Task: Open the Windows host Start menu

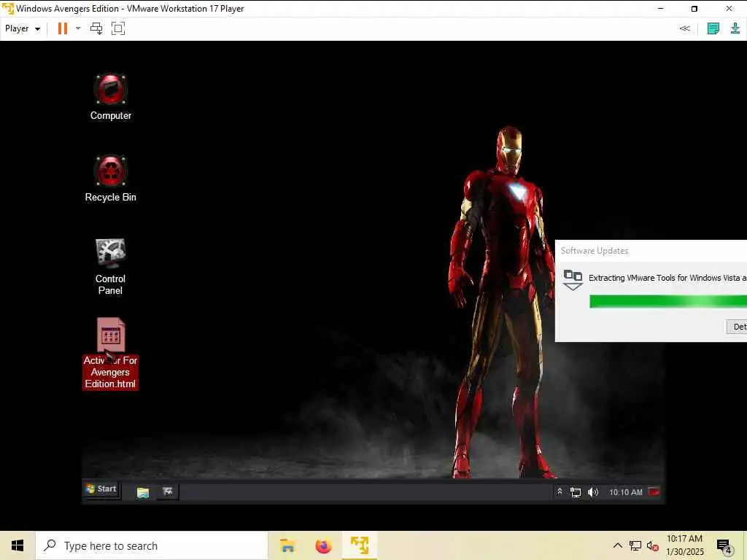Action: 18,545
